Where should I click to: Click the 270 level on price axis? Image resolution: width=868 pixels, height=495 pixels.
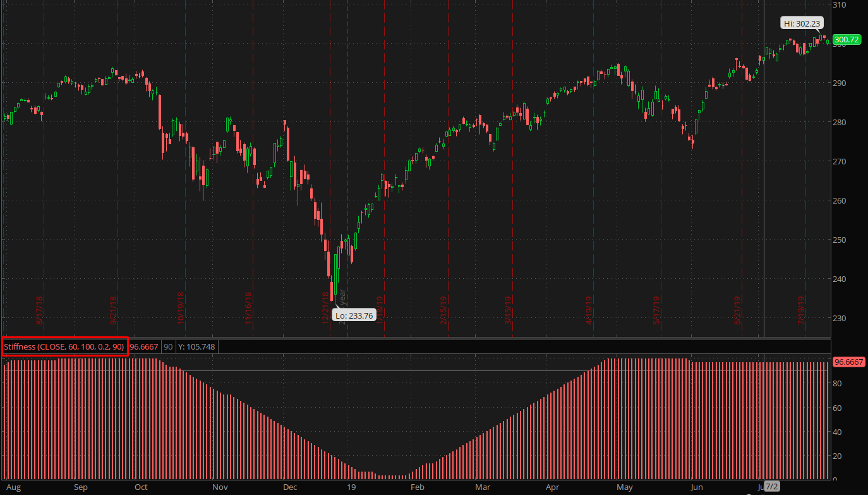[839, 161]
